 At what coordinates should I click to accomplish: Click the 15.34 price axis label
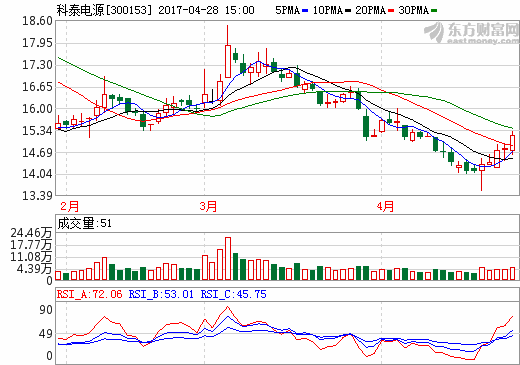37,131
